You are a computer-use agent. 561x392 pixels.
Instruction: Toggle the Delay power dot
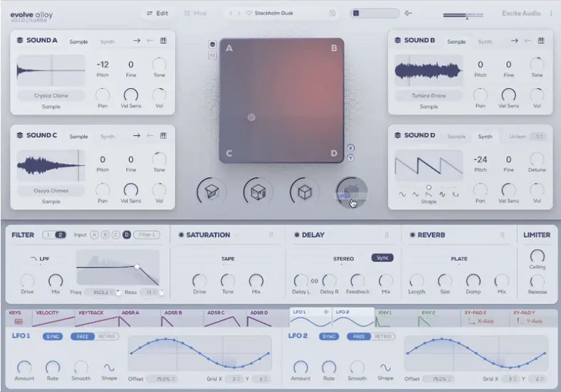[x=297, y=235]
